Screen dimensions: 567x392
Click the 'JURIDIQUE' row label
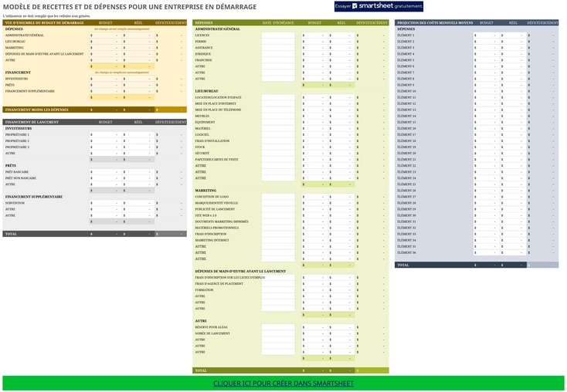203,54
